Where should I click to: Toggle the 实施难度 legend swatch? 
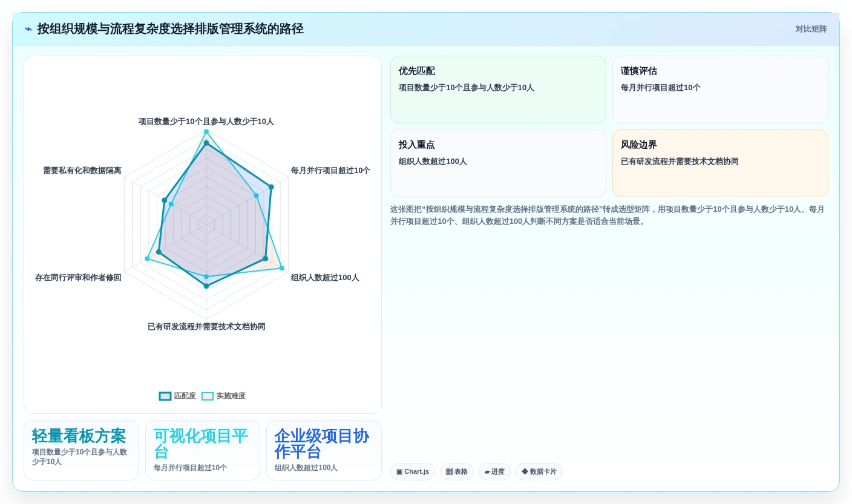208,396
